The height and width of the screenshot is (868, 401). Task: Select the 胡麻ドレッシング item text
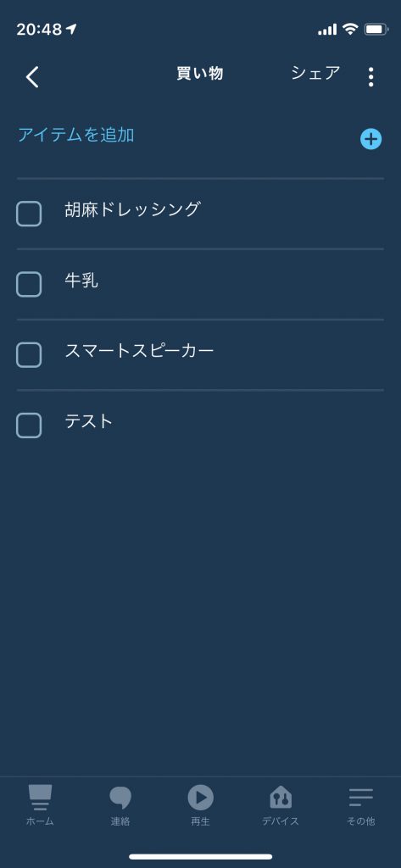coord(132,209)
